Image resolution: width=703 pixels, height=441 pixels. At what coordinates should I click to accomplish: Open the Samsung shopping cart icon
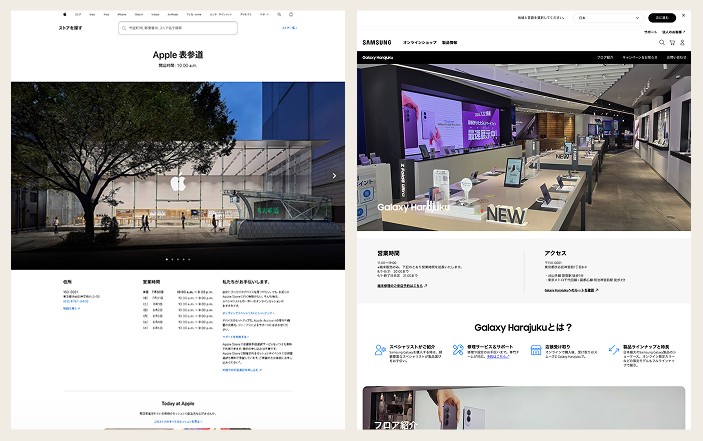tap(672, 43)
